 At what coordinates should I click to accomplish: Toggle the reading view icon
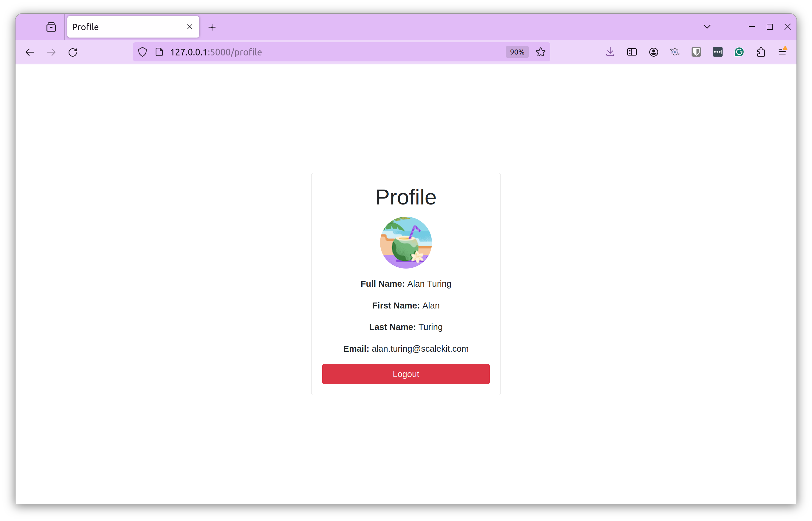pyautogui.click(x=631, y=52)
